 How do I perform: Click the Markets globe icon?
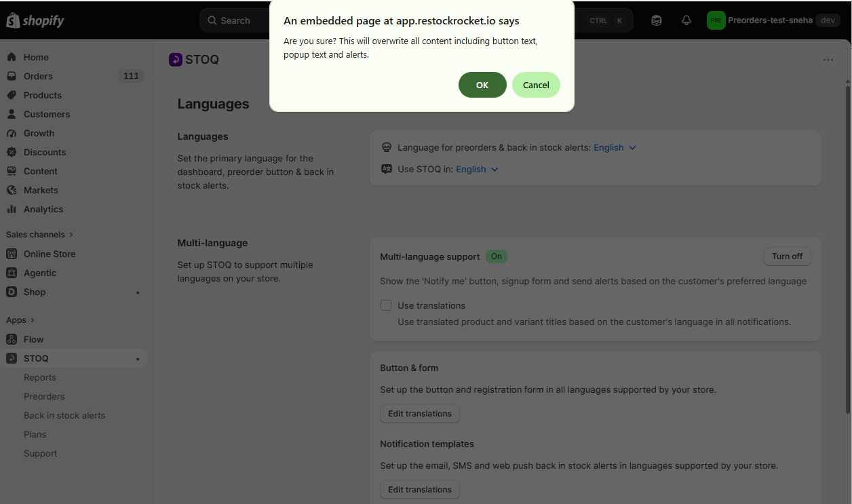(12, 190)
